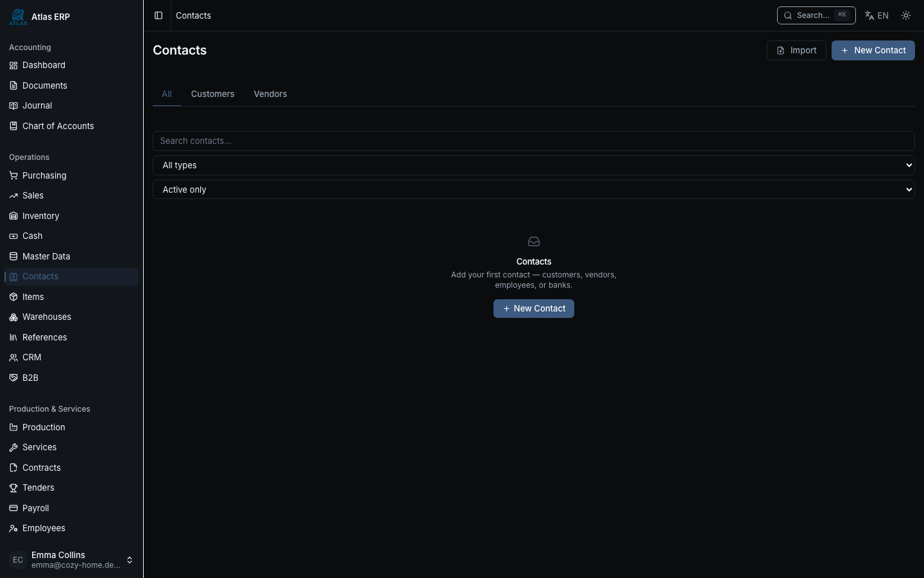Switch to the Customers tab
The width and height of the screenshot is (924, 578).
pyautogui.click(x=212, y=94)
